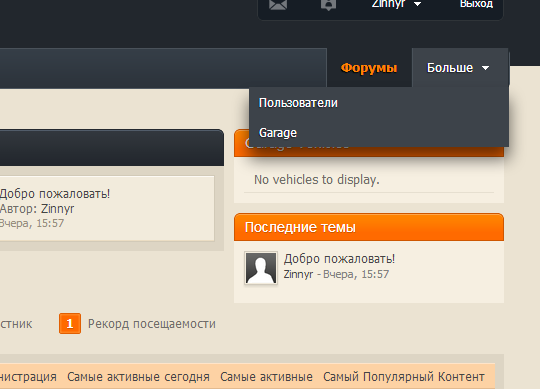Open author Zinnyr in the last post box
The height and width of the screenshot is (389, 540).
pyautogui.click(x=58, y=209)
